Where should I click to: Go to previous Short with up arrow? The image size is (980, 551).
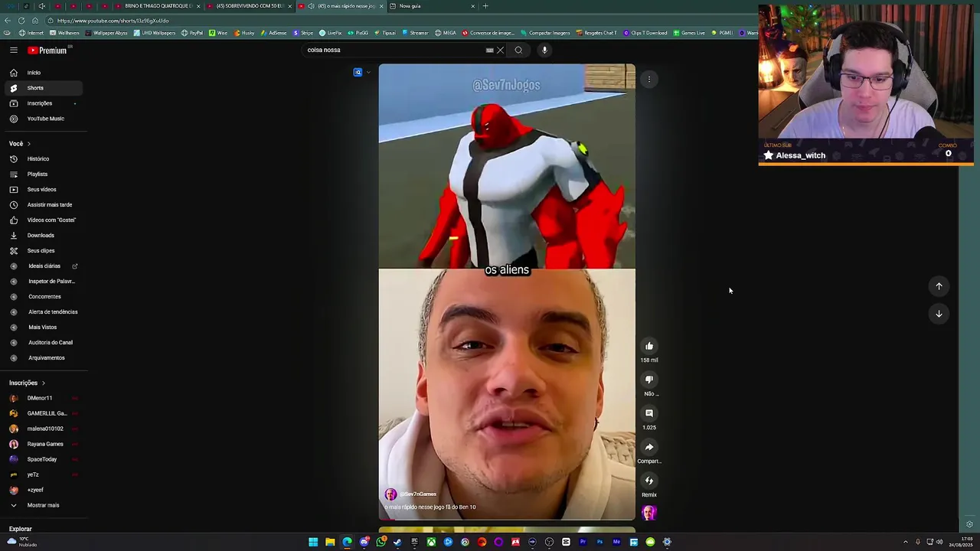tap(939, 286)
